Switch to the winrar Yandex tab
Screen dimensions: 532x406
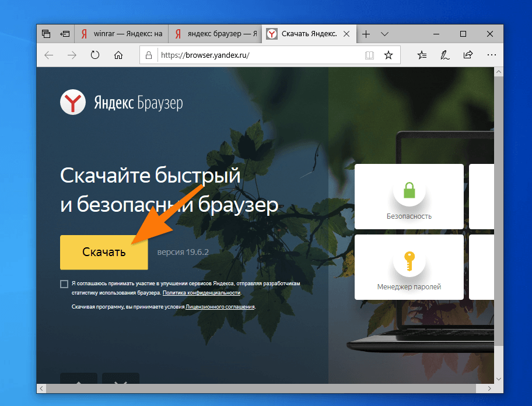point(121,34)
